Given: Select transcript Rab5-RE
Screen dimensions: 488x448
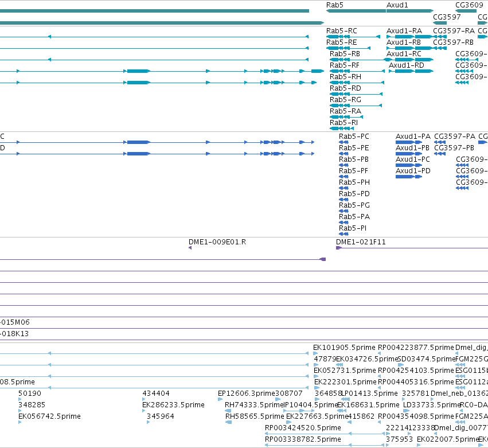Looking at the screenshot, I should pyautogui.click(x=341, y=42).
